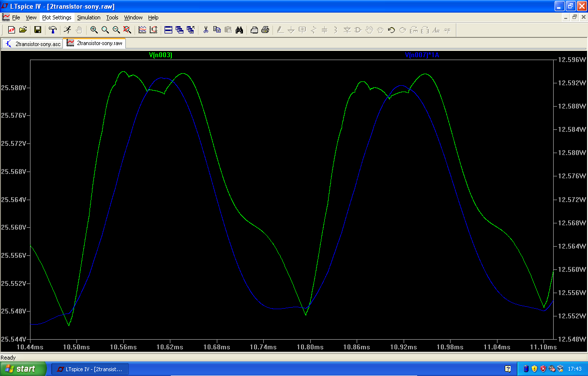Cascade windows using the toolbar icon
This screenshot has width=588, height=376.
pos(180,30)
